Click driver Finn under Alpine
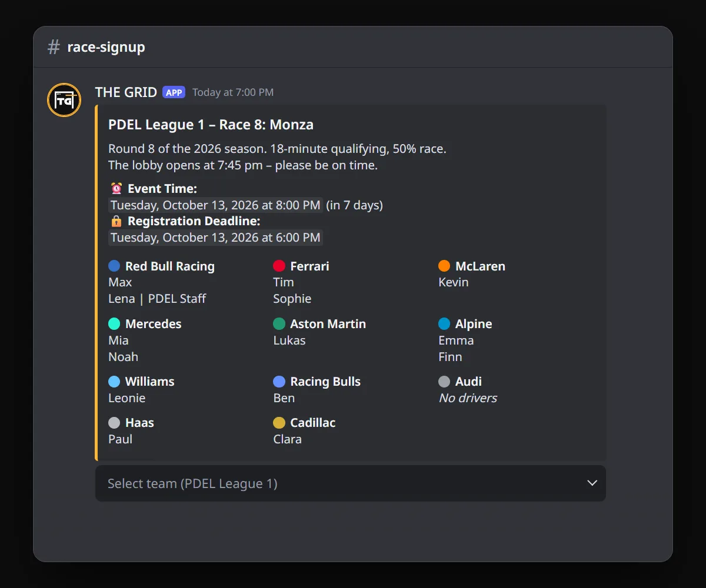 451,357
